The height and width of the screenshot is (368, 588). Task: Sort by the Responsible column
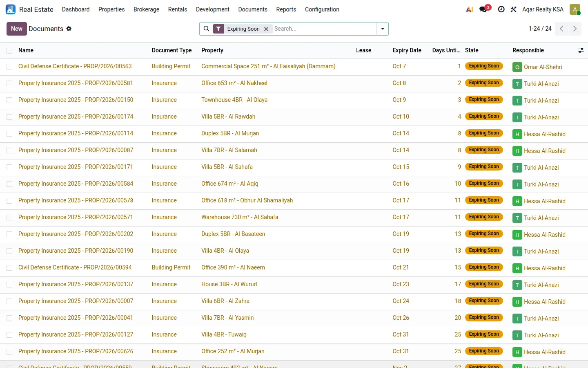coord(528,50)
